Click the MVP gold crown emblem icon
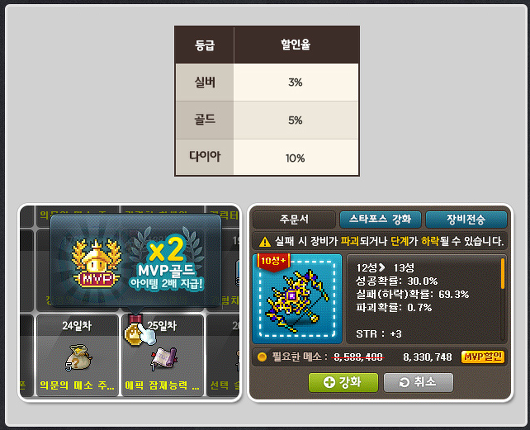Screen dimensions: 530x430 coord(97,264)
